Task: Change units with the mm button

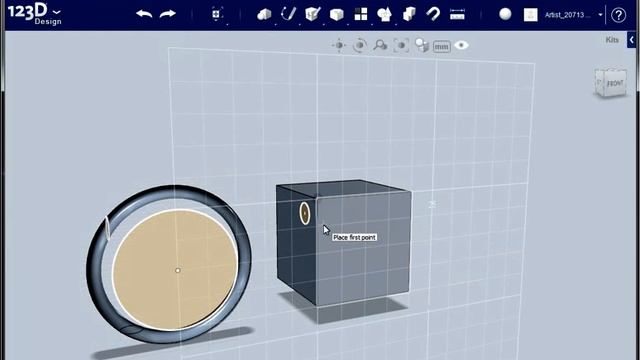Action: coord(442,47)
